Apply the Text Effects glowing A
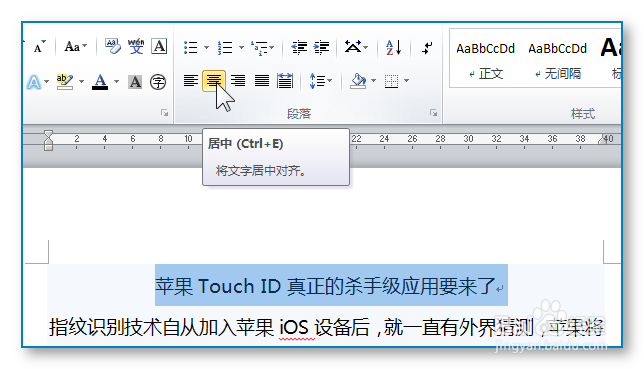Image resolution: width=644 pixels, height=369 pixels. pyautogui.click(x=34, y=82)
